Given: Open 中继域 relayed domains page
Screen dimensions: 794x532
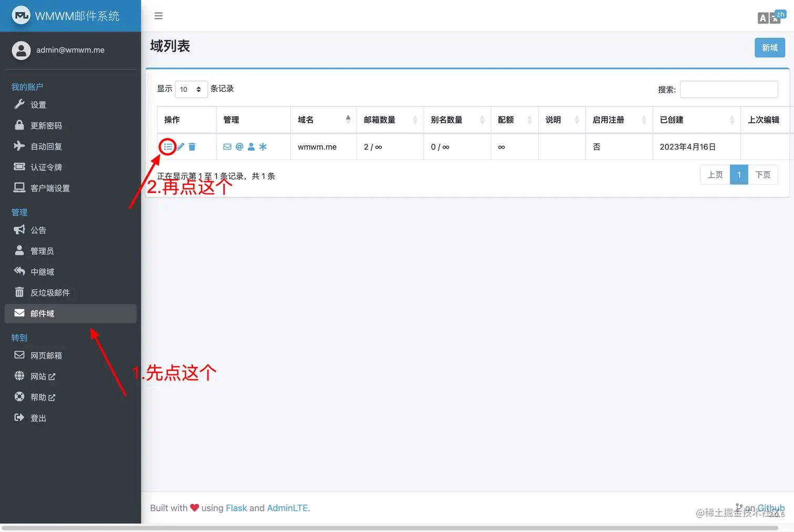Looking at the screenshot, I should pyautogui.click(x=70, y=272).
